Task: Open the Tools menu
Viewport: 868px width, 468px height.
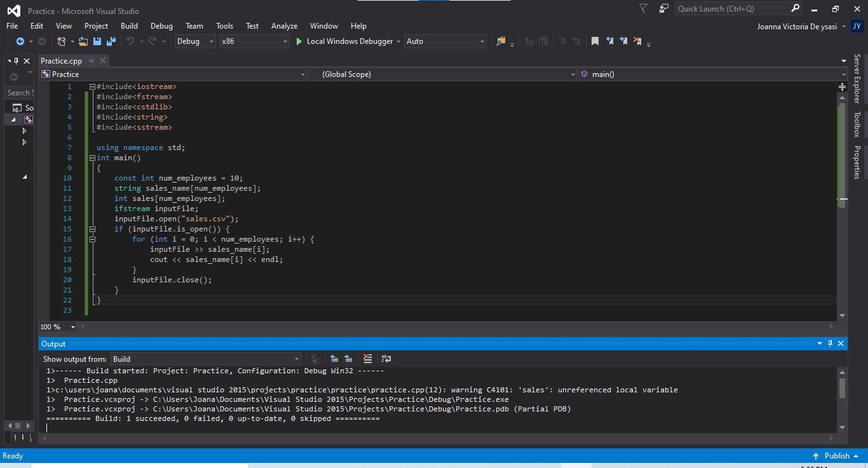Action: pyautogui.click(x=224, y=26)
